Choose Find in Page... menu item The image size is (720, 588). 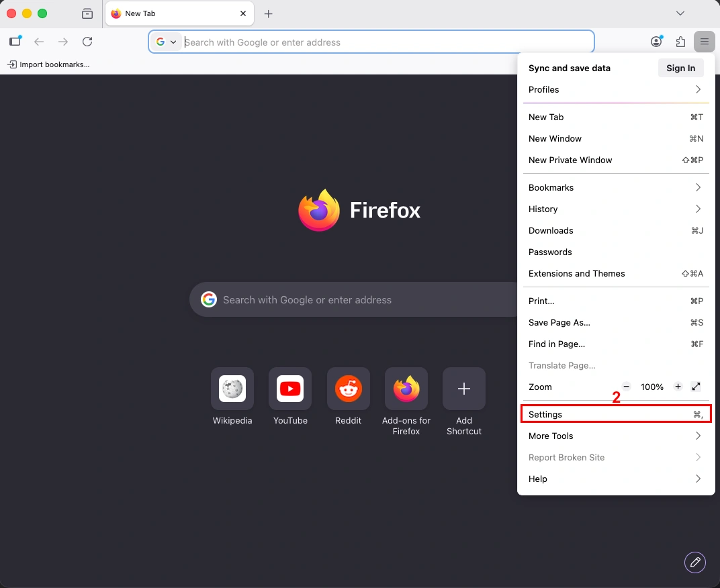point(616,344)
